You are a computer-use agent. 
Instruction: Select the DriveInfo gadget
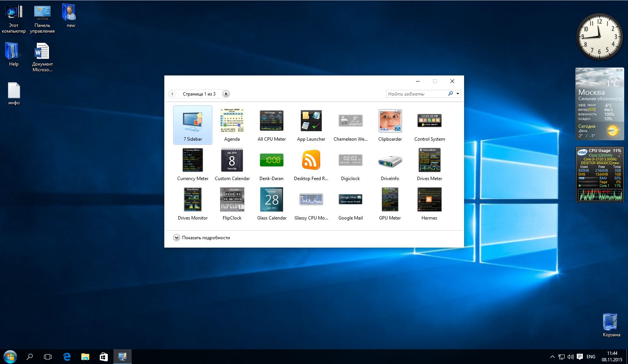point(390,160)
